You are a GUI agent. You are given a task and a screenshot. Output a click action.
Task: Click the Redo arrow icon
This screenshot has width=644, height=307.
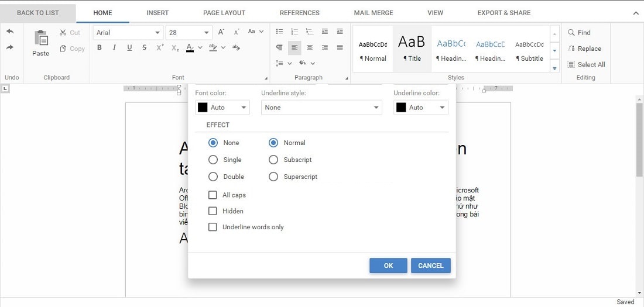10,47
